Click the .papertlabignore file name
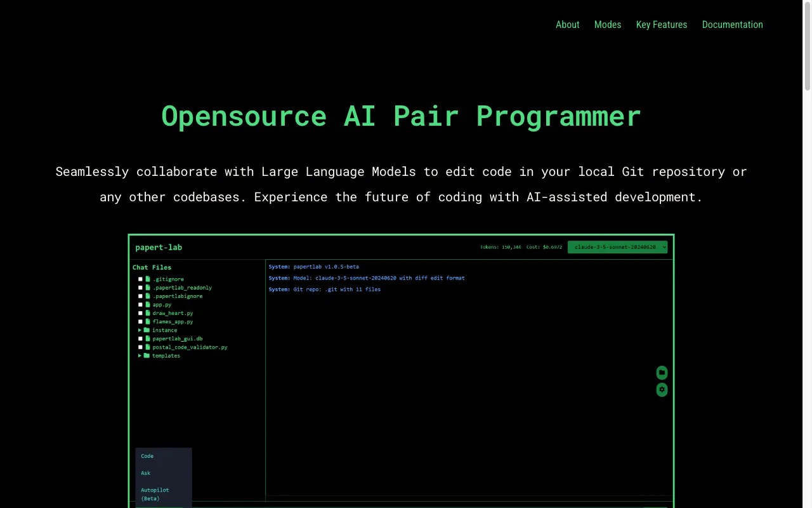This screenshot has width=812, height=508. pyautogui.click(x=178, y=297)
